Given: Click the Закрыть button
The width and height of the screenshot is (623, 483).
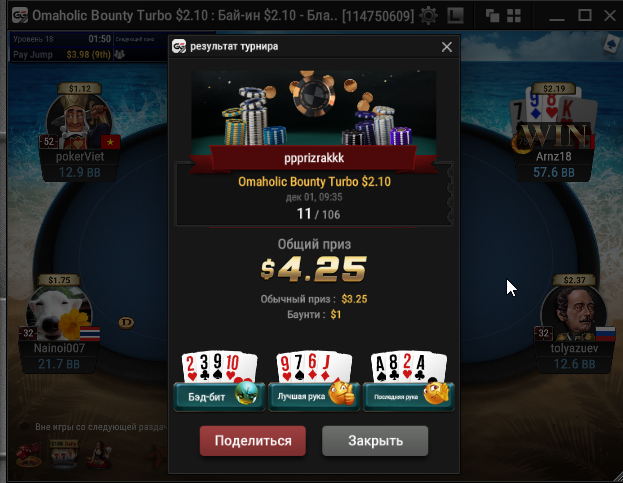Looking at the screenshot, I should (x=375, y=441).
